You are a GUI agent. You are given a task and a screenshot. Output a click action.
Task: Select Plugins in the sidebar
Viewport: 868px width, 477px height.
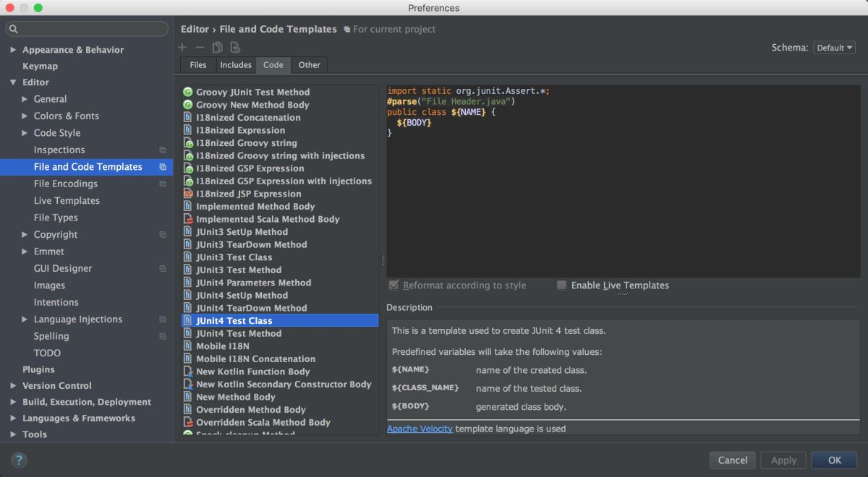pos(38,369)
